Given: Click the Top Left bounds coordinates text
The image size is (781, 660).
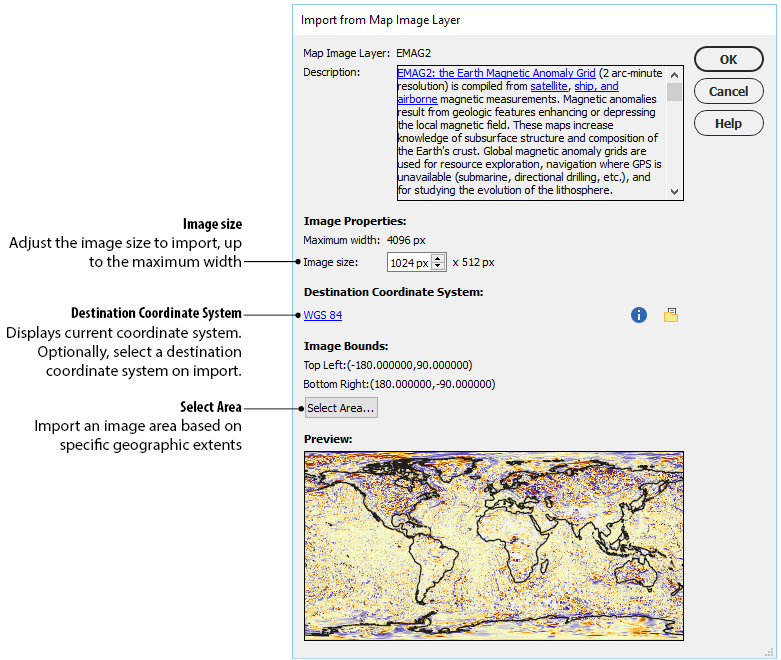Looking at the screenshot, I should (x=388, y=365).
